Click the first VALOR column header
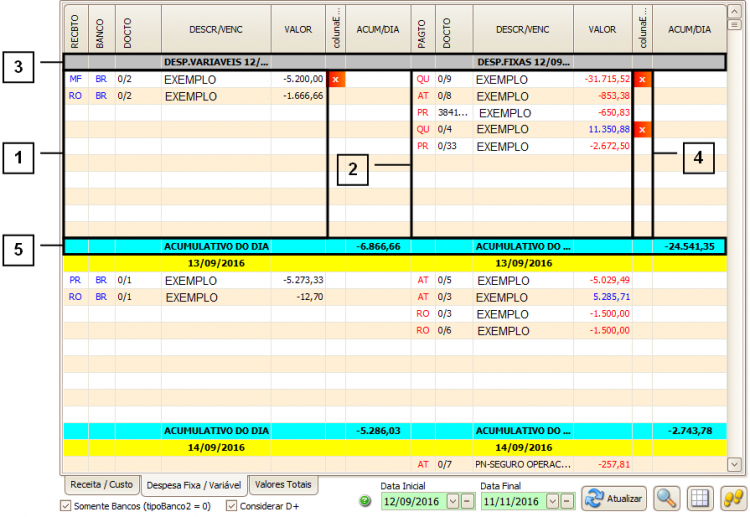The height and width of the screenshot is (517, 750). click(298, 30)
